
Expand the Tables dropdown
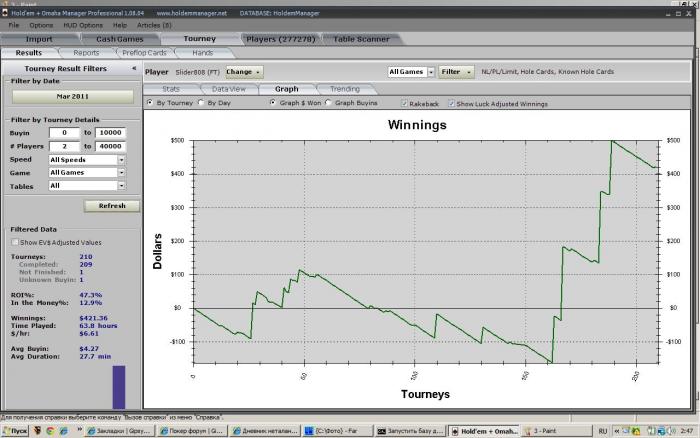(121, 185)
